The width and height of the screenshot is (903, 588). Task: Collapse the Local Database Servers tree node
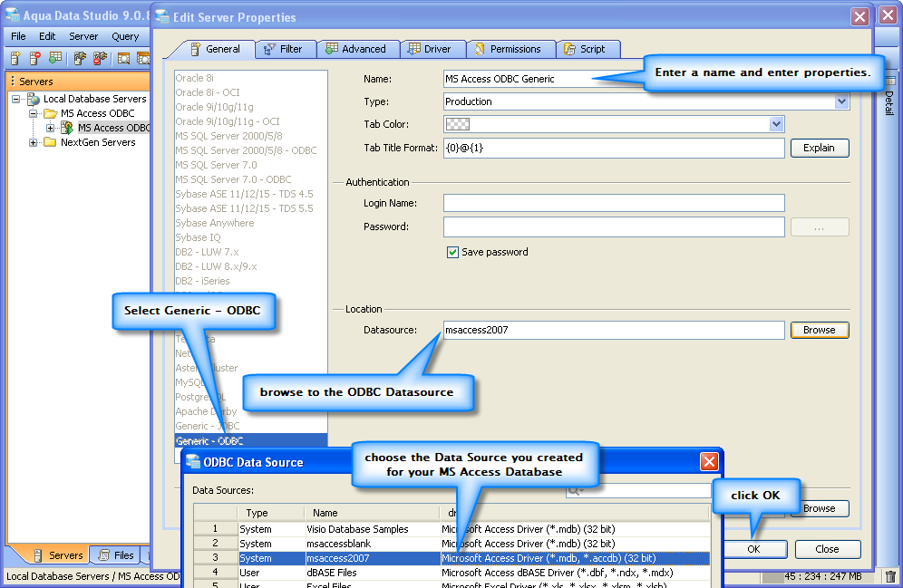tap(15, 99)
